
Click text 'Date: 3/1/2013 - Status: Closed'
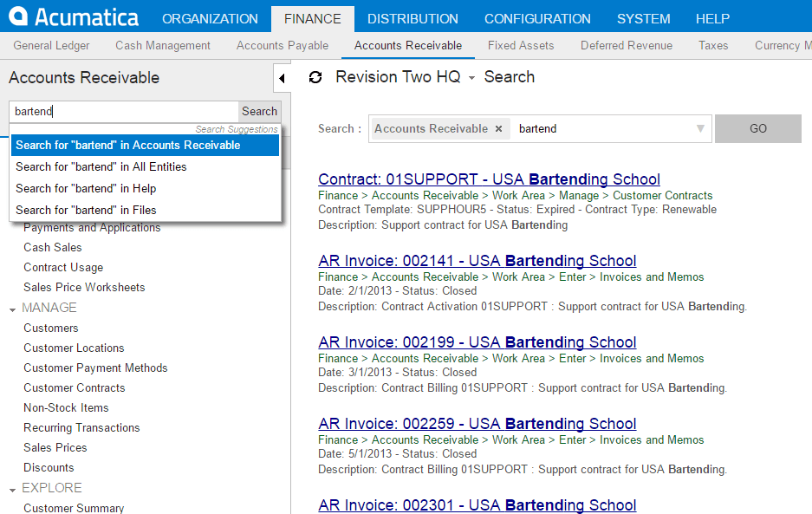point(397,372)
